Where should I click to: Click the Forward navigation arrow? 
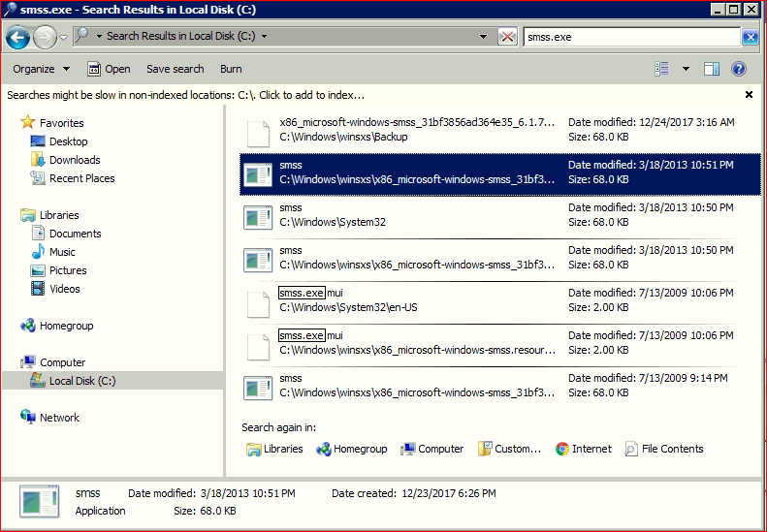pyautogui.click(x=45, y=38)
